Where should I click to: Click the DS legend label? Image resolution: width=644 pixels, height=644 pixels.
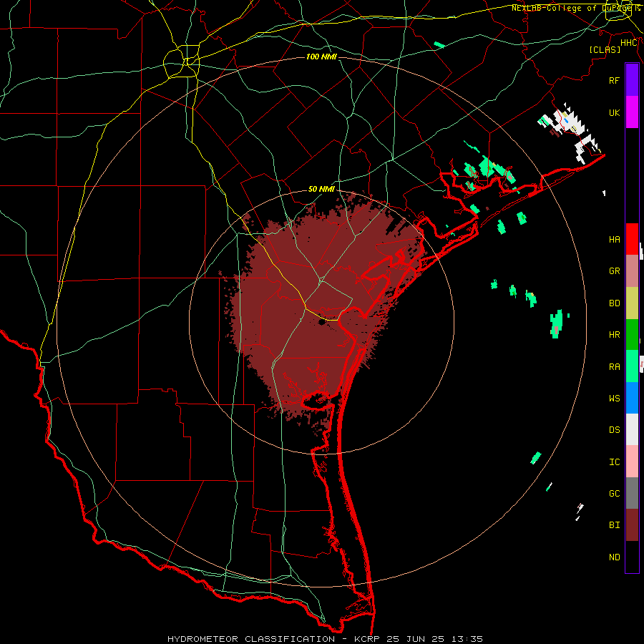pos(614,430)
